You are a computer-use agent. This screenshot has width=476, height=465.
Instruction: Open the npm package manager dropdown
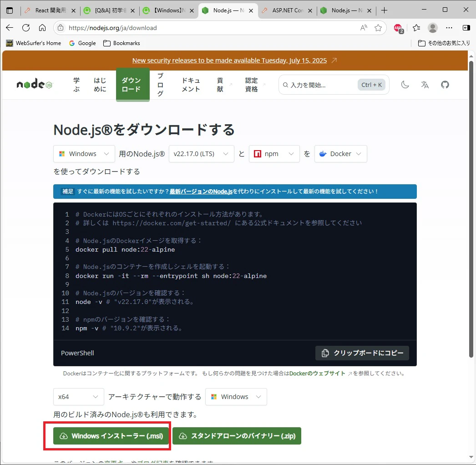click(274, 154)
